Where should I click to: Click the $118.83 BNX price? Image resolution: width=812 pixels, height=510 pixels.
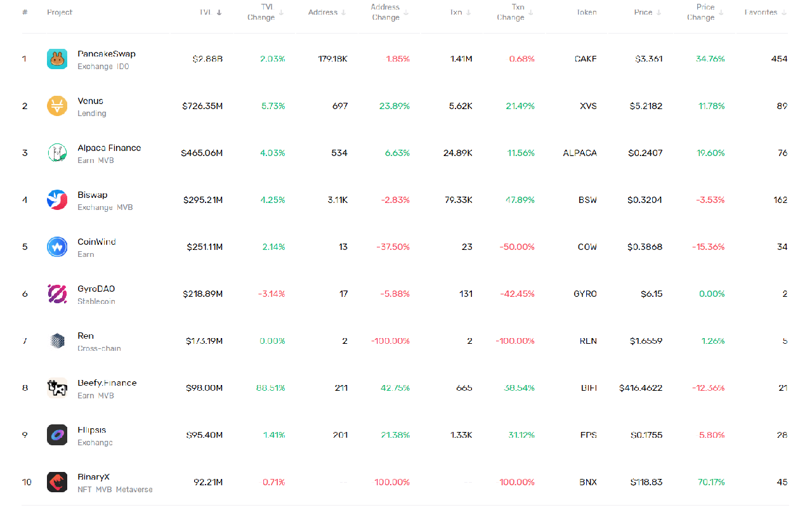pyautogui.click(x=646, y=482)
